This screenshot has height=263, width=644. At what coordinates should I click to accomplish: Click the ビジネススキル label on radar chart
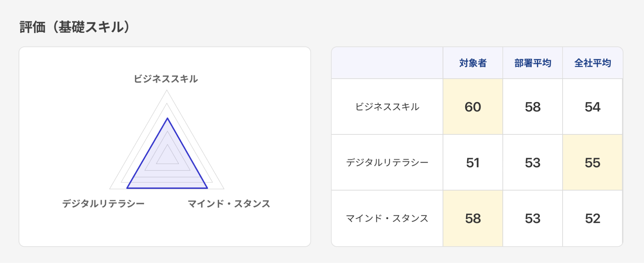point(166,79)
